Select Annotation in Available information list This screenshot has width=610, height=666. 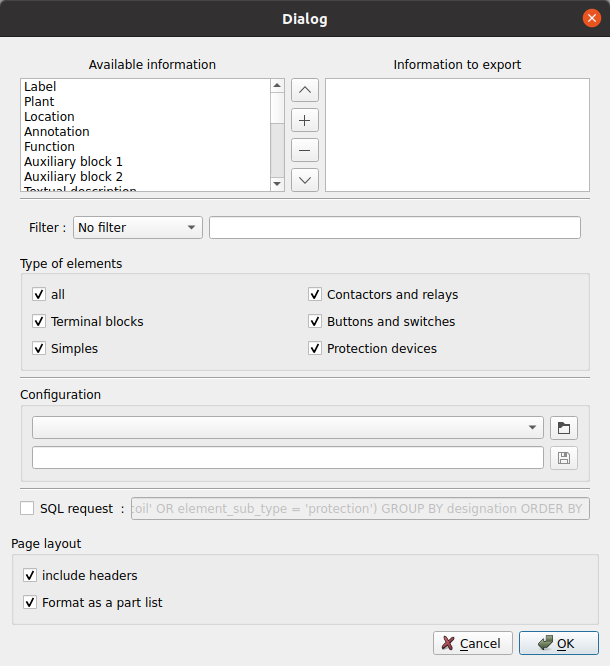pos(57,132)
